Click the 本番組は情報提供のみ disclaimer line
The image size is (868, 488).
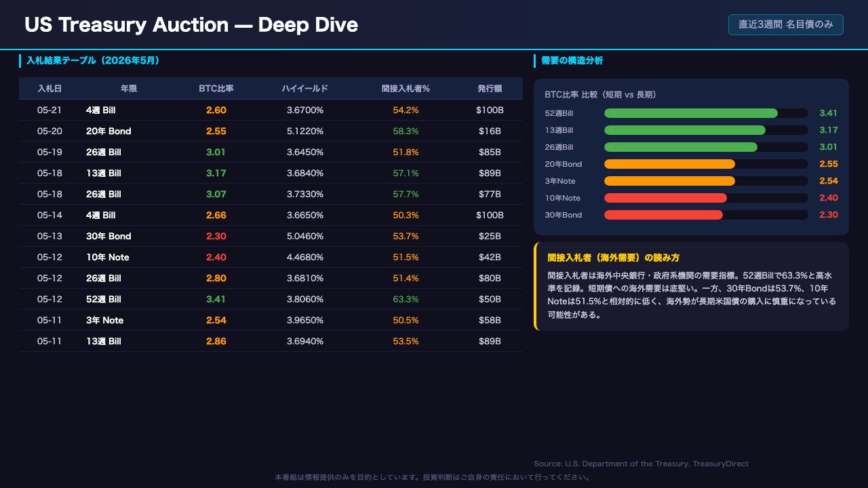pyautogui.click(x=433, y=477)
